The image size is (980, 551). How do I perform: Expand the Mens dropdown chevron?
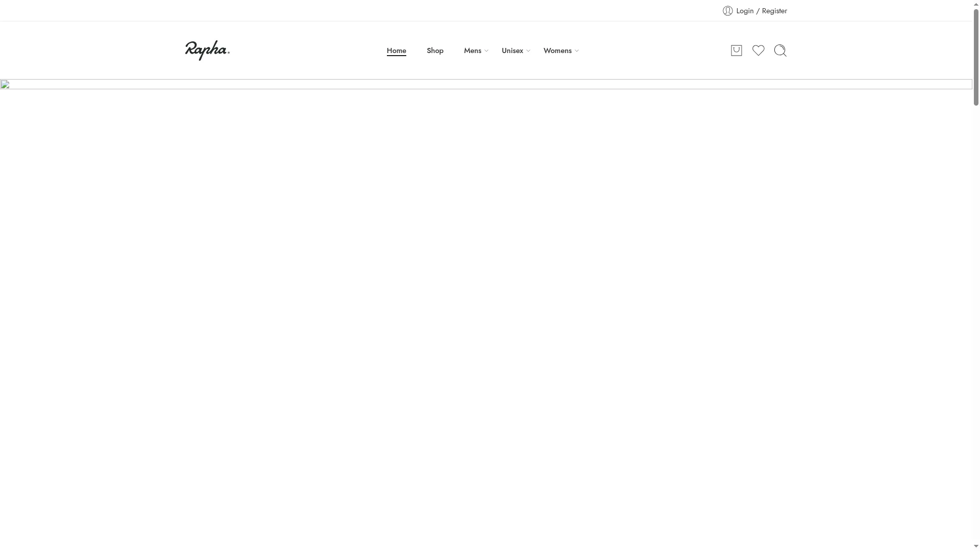(x=486, y=51)
